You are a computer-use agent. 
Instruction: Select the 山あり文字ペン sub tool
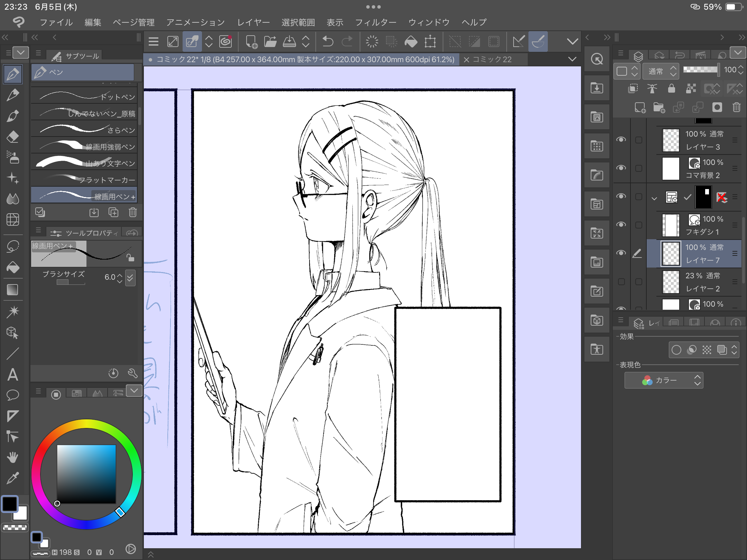(x=84, y=163)
